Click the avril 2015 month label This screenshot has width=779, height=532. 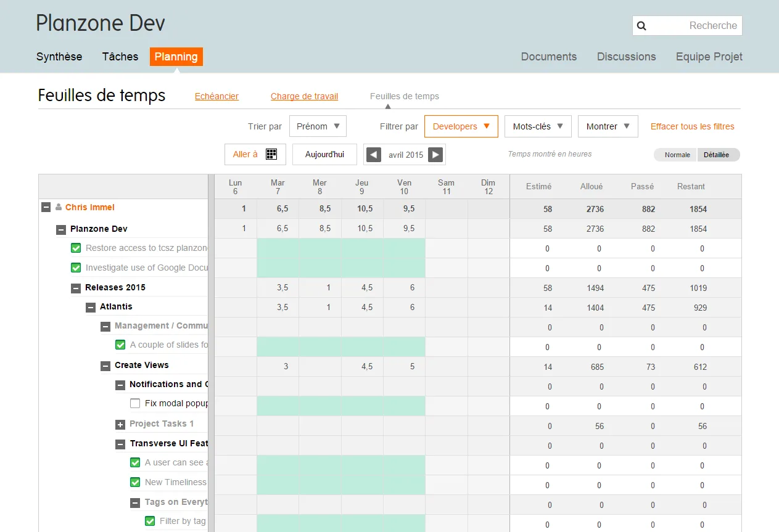coord(406,155)
